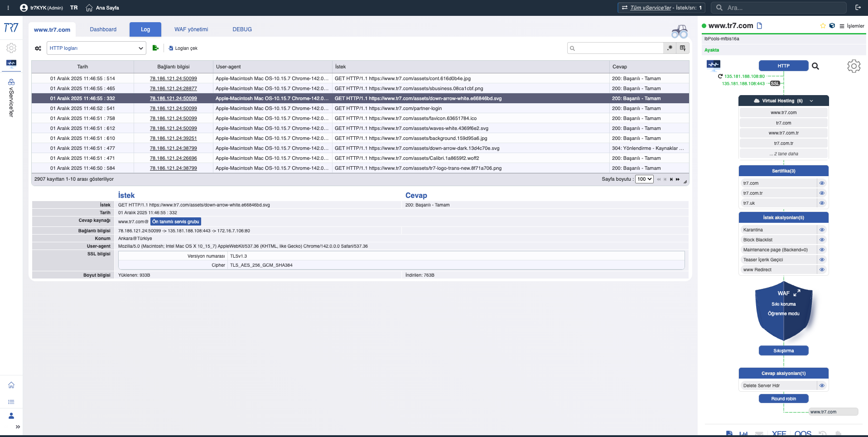The image size is (868, 437).
Task: Open log settings cogs icon
Action: tap(38, 48)
